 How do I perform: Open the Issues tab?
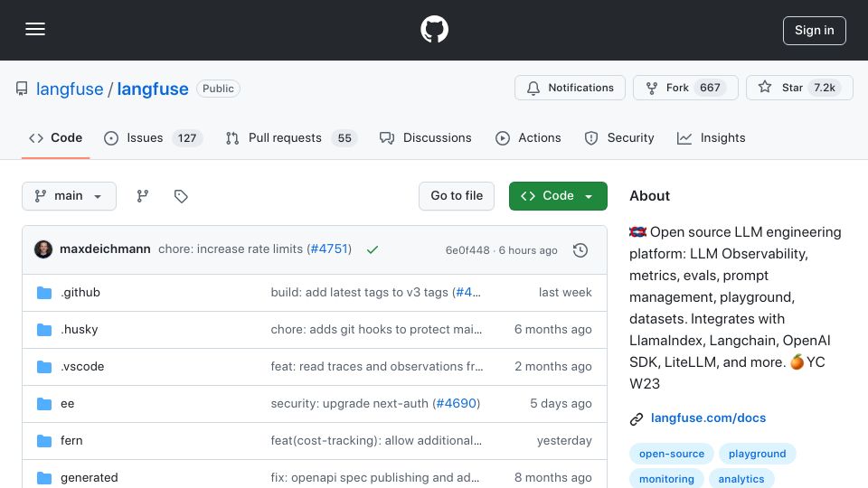154,137
